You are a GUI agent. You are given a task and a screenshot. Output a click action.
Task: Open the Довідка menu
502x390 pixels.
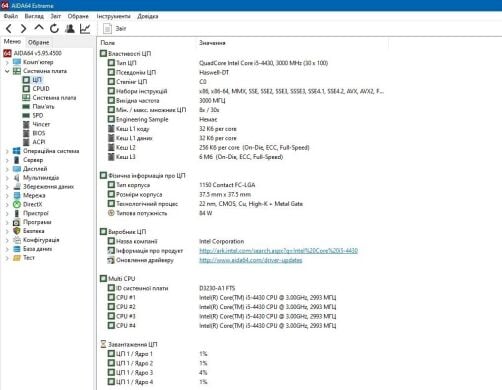148,16
